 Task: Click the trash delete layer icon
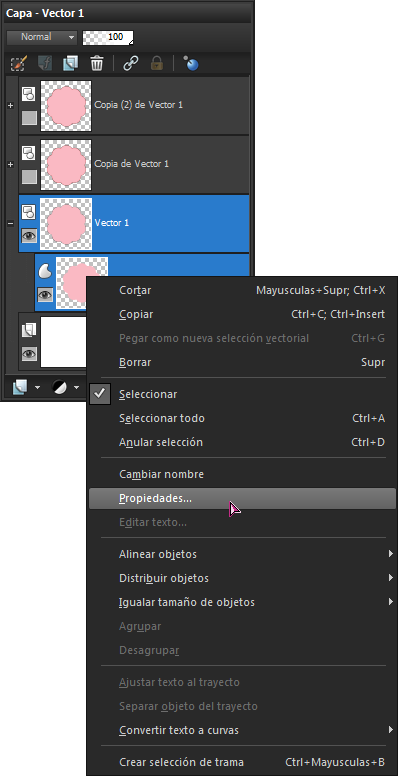pyautogui.click(x=97, y=63)
